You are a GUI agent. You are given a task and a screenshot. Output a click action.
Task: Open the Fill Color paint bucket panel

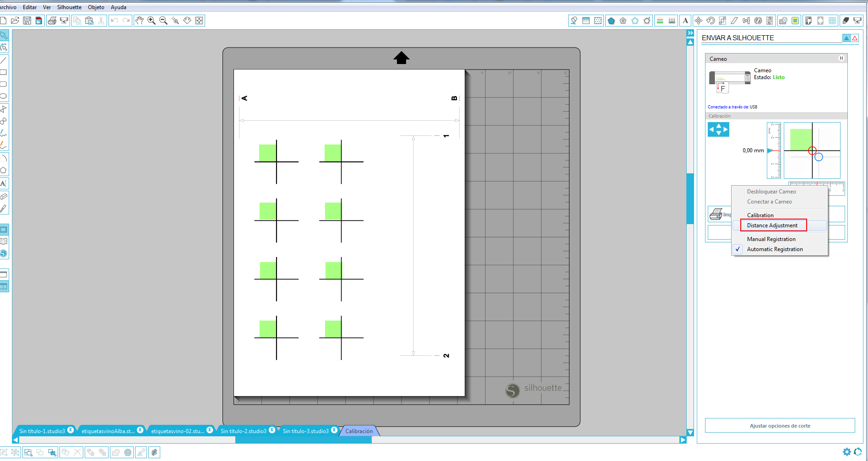point(574,21)
